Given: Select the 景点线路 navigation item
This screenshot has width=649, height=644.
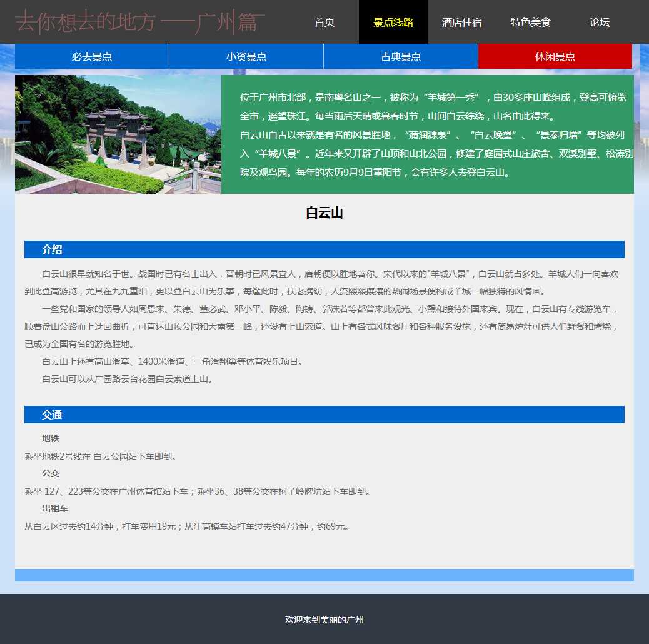Looking at the screenshot, I should [393, 22].
